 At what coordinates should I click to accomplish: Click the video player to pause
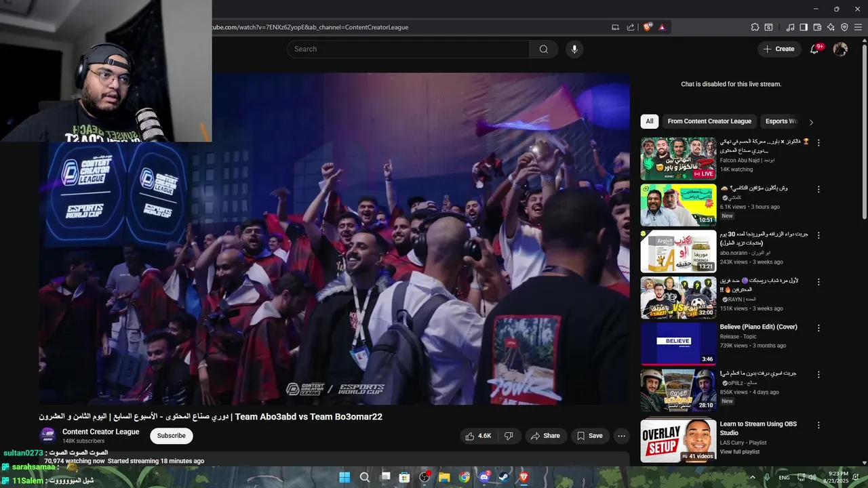point(334,239)
